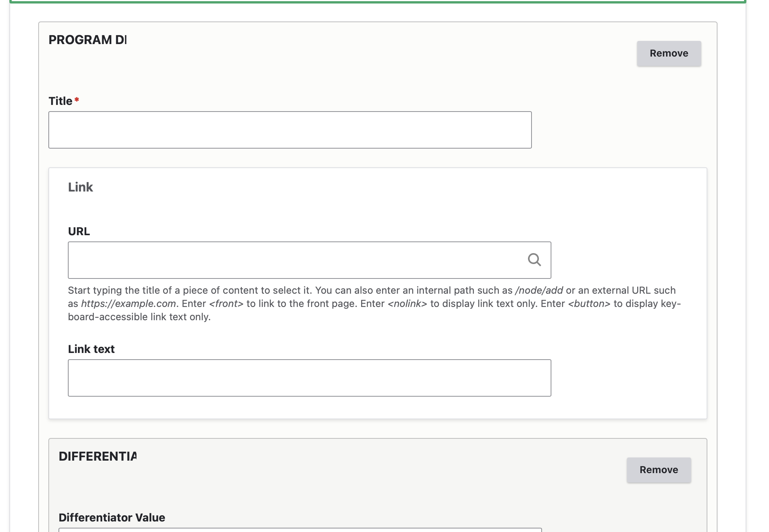Image resolution: width=769 pixels, height=532 pixels.
Task: Click the Differentiator Value label
Action: (112, 518)
